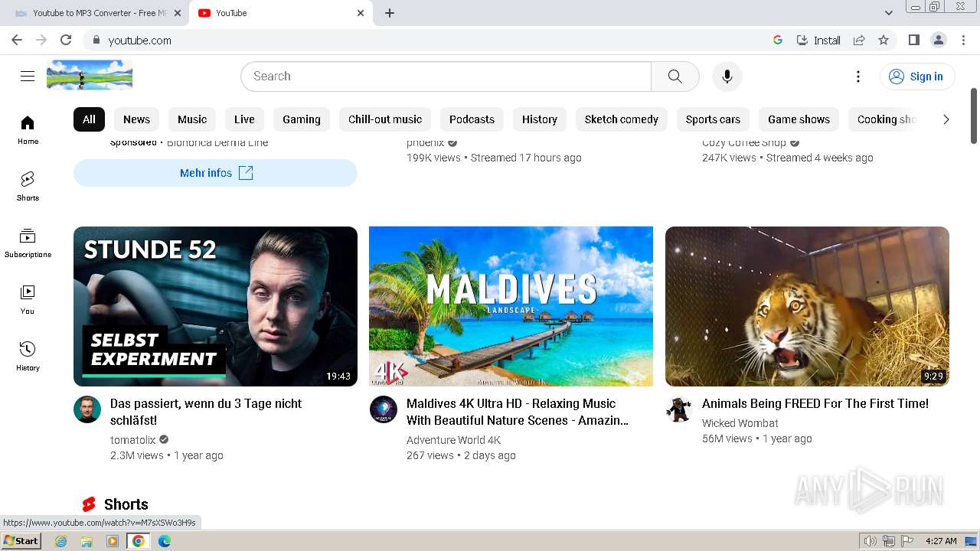Expand the tab search dropdown
980x551 pixels.
pos(889,13)
